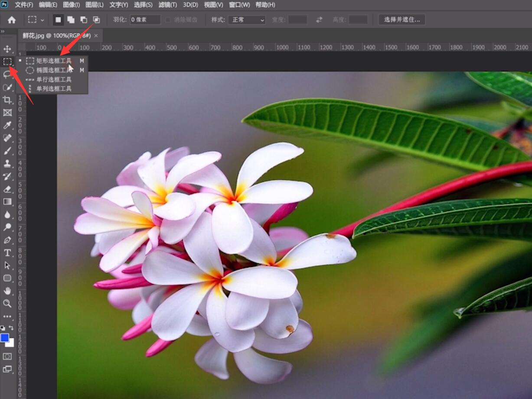Click the 宽度 width input field
The image size is (532, 399).
(297, 20)
